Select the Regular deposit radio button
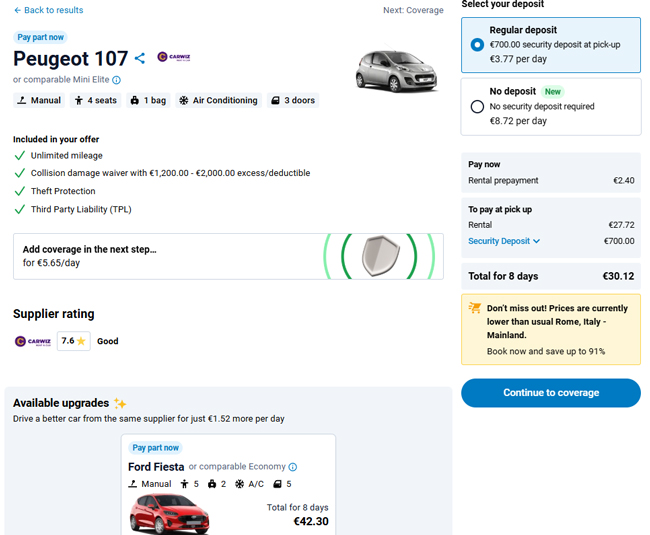This screenshot has width=650, height=535. point(477,45)
